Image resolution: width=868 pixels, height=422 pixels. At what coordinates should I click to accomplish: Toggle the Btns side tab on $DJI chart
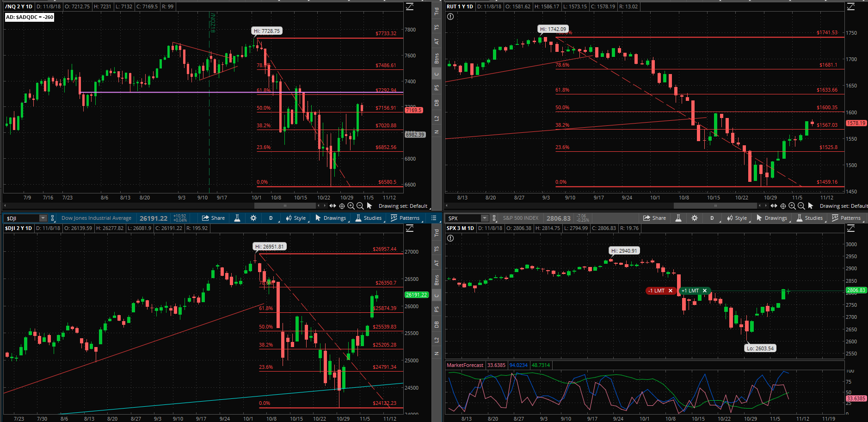(437, 280)
